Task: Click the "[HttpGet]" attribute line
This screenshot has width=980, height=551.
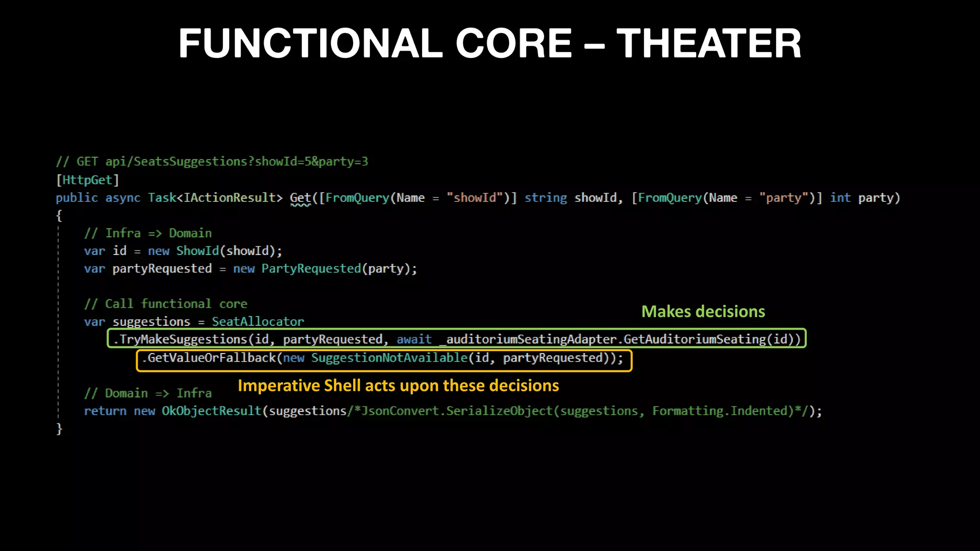Action: 88,180
